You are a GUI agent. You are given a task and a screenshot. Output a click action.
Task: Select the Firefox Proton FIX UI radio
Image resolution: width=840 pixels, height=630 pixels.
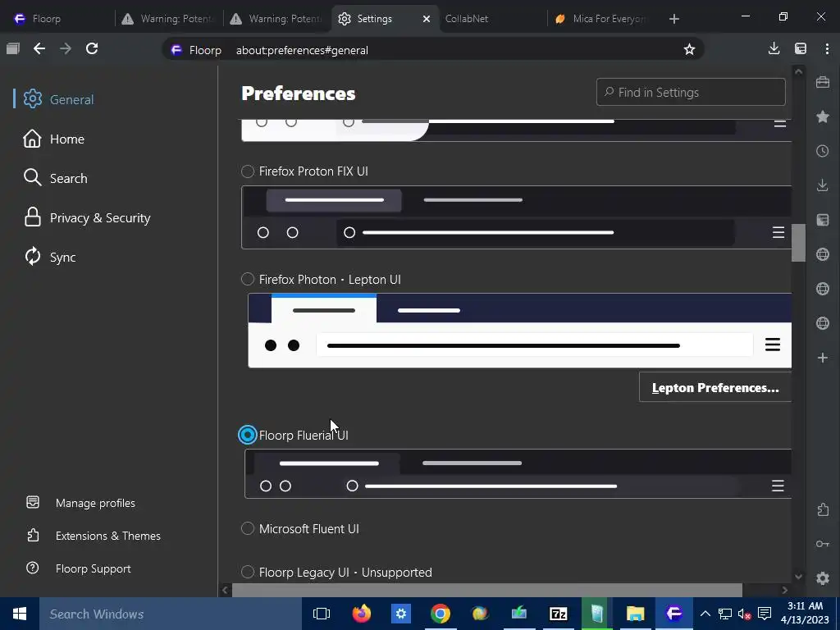tap(248, 171)
